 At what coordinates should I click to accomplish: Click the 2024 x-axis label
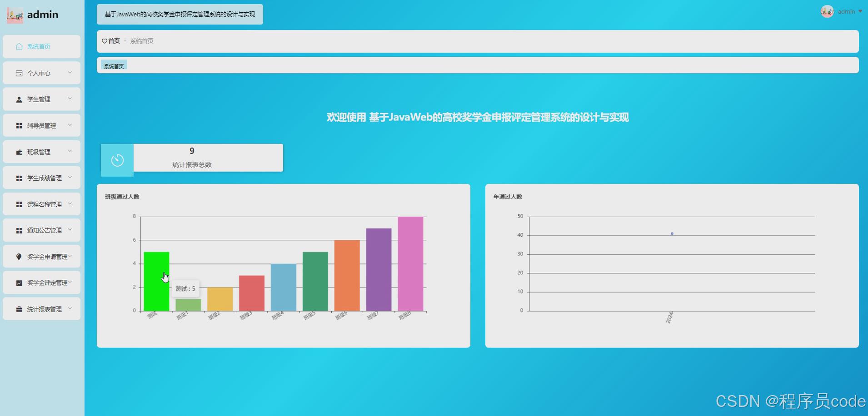[x=670, y=317]
